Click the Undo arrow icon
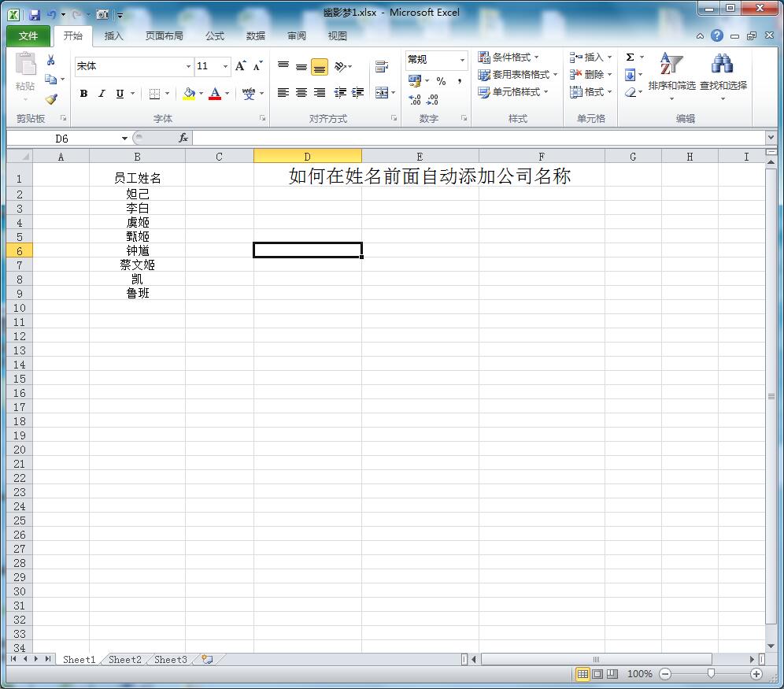784x689 pixels. 51,15
